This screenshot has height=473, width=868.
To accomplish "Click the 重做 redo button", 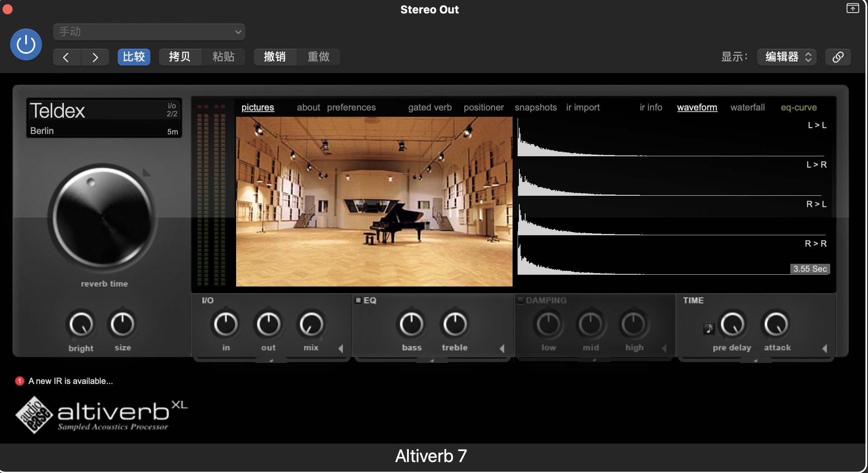I will pos(318,57).
